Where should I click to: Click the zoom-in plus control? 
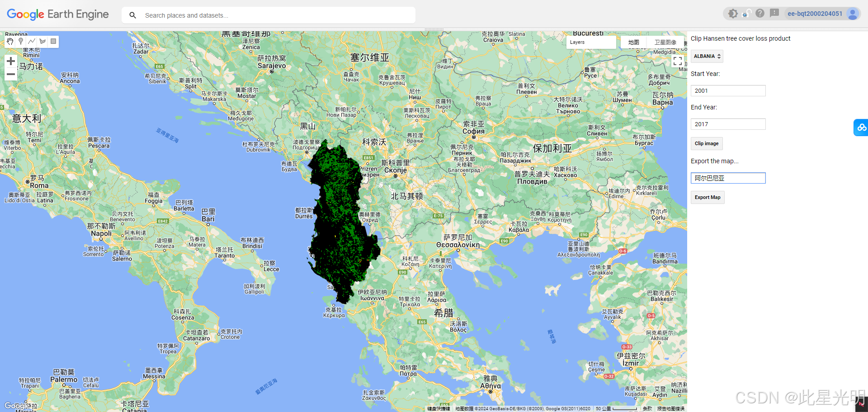coord(10,61)
